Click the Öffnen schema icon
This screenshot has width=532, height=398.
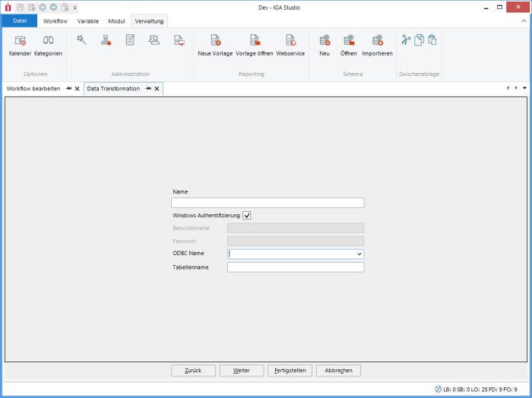349,45
